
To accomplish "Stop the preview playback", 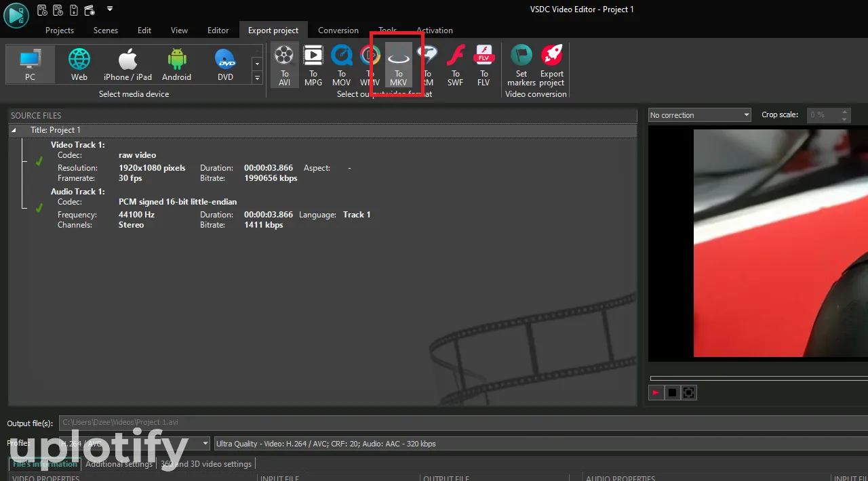I will pyautogui.click(x=672, y=392).
